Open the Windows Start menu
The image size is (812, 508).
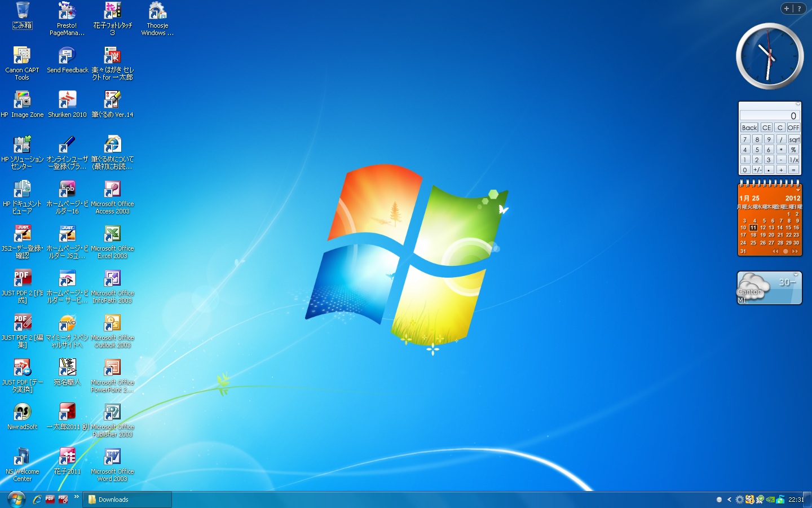tap(16, 500)
